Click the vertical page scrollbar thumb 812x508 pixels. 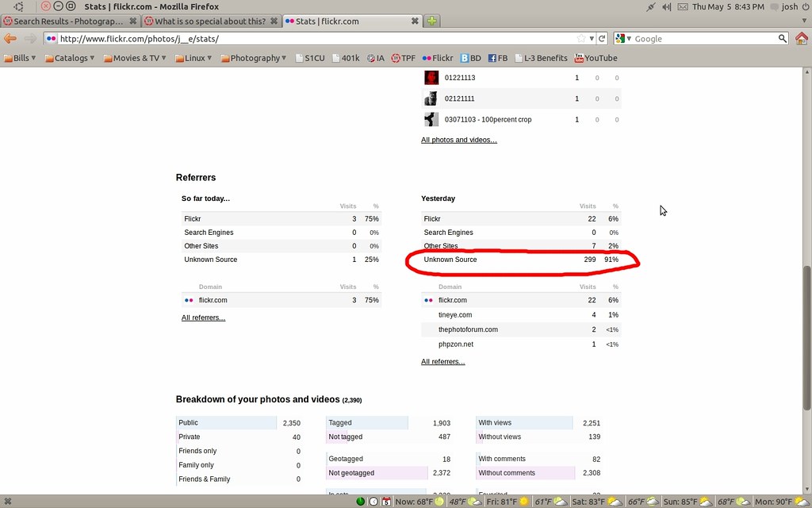click(806, 338)
